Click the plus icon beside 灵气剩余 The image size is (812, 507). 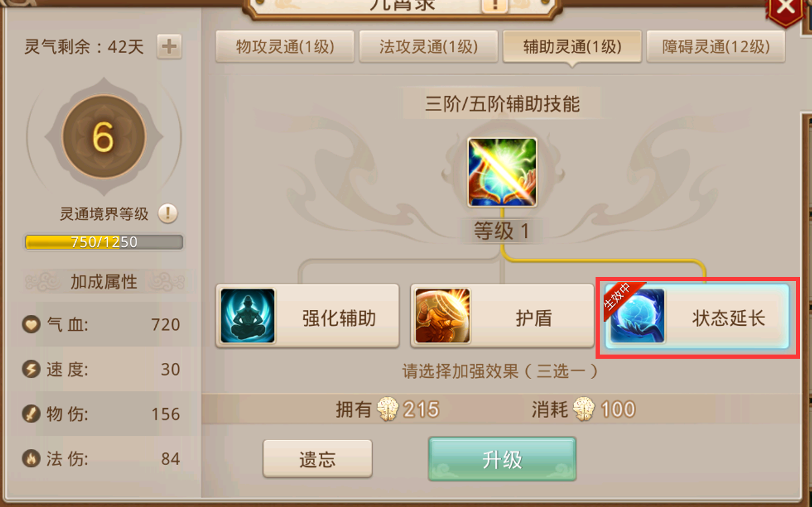pyautogui.click(x=169, y=47)
